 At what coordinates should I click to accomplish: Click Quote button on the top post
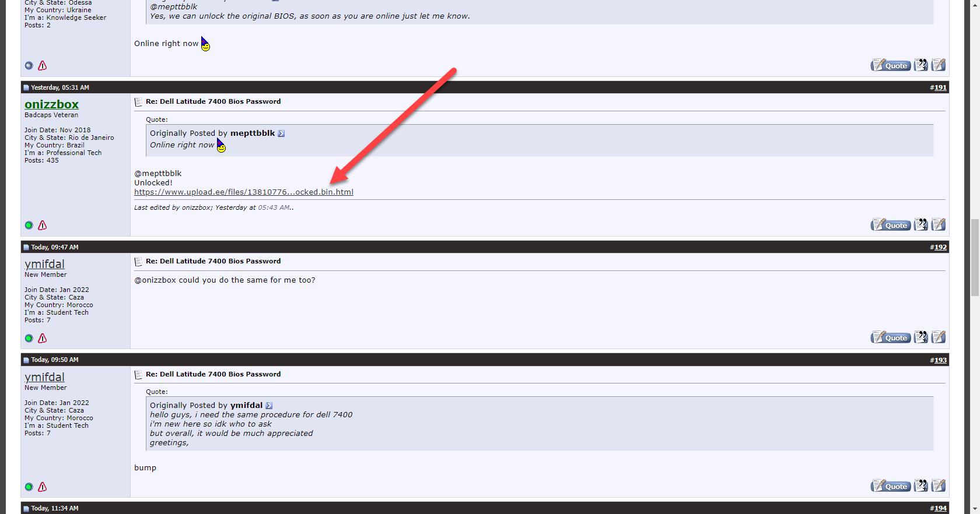click(x=891, y=65)
